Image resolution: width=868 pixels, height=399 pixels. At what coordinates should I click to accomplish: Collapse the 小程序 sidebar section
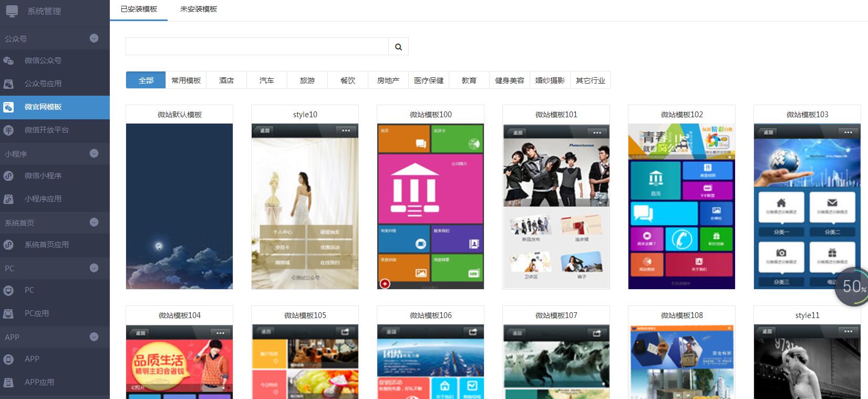click(94, 154)
